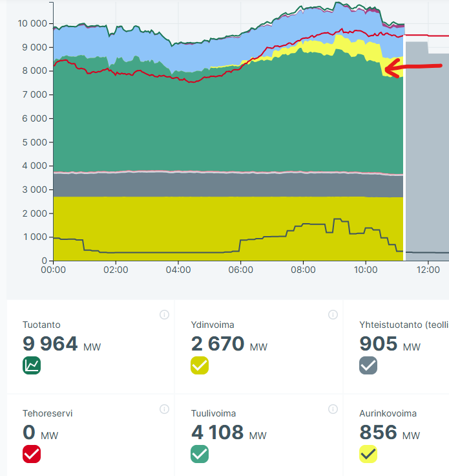This screenshot has height=476, width=449.
Task: Click the Tuulivoima 4 108 MW value
Action: click(x=229, y=433)
